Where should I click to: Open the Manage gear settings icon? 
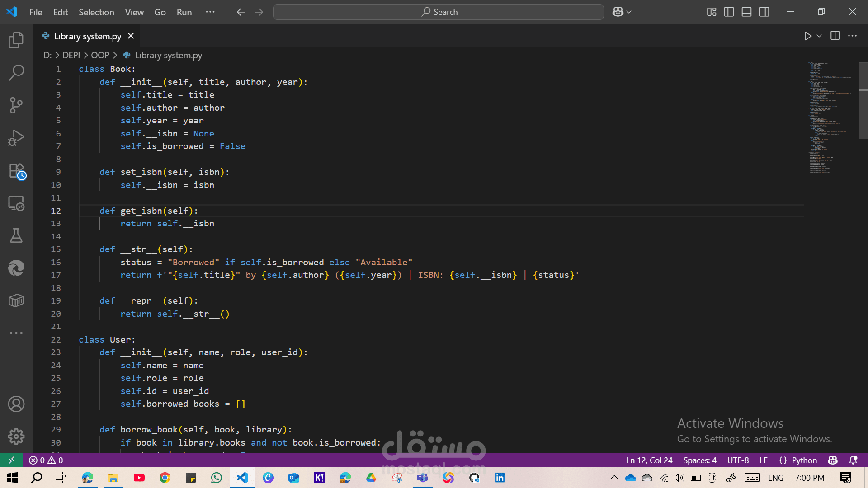(x=16, y=436)
